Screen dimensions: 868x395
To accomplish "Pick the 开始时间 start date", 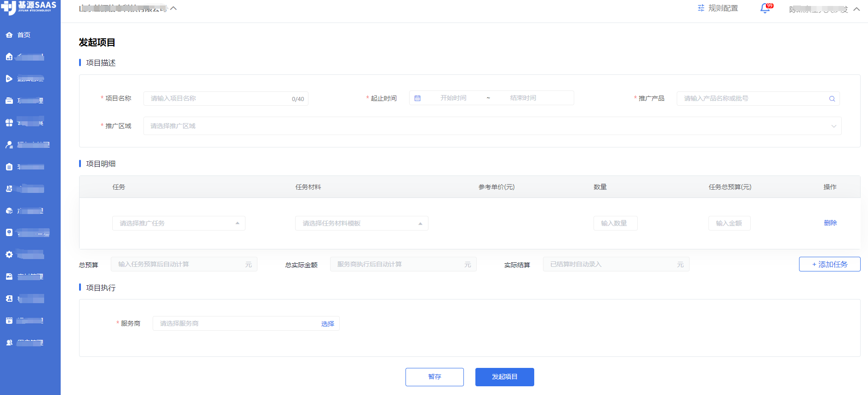I will pyautogui.click(x=453, y=98).
